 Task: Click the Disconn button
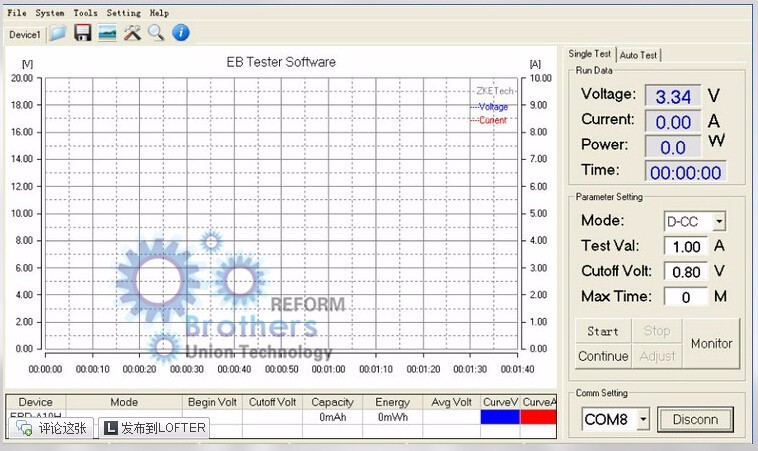tap(695, 419)
